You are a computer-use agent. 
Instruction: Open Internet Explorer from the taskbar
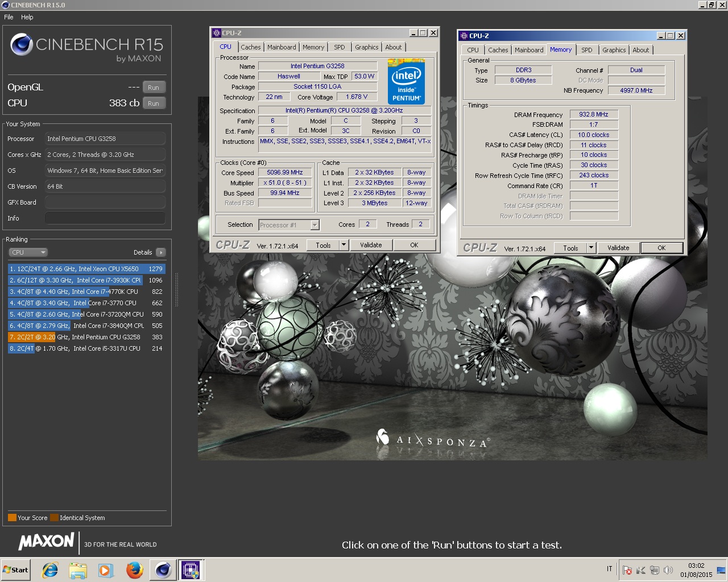50,570
